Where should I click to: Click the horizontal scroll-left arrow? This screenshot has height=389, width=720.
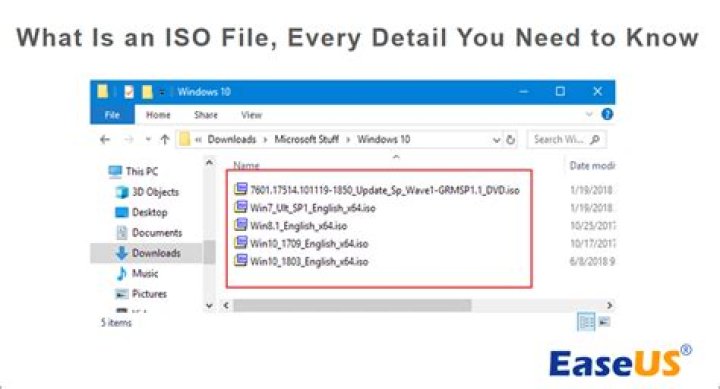tap(226, 305)
